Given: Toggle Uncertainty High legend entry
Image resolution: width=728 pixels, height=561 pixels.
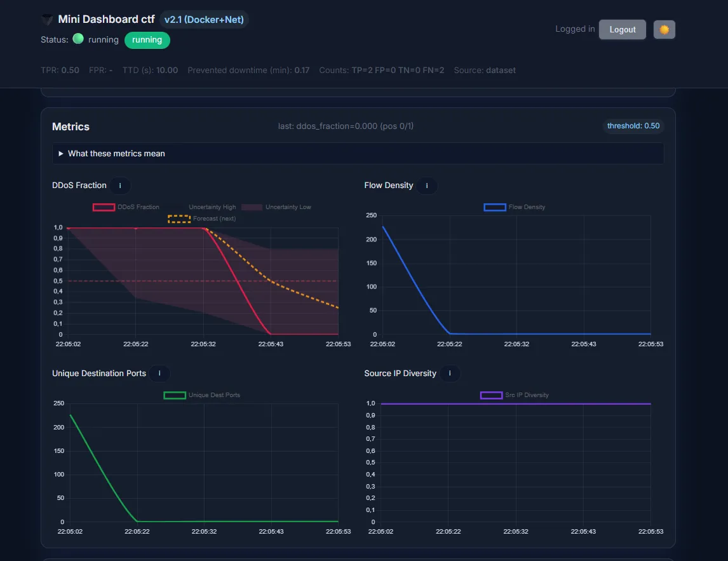Looking at the screenshot, I should [212, 207].
